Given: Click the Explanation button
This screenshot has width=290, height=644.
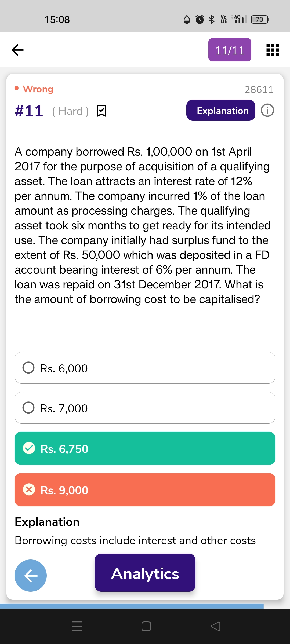Looking at the screenshot, I should pos(220,110).
